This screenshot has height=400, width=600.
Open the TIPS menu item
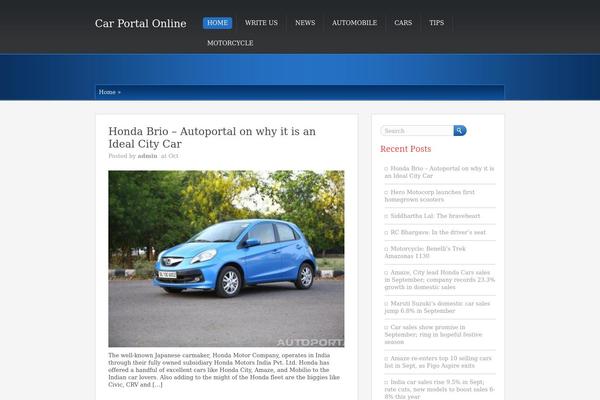[x=437, y=23]
